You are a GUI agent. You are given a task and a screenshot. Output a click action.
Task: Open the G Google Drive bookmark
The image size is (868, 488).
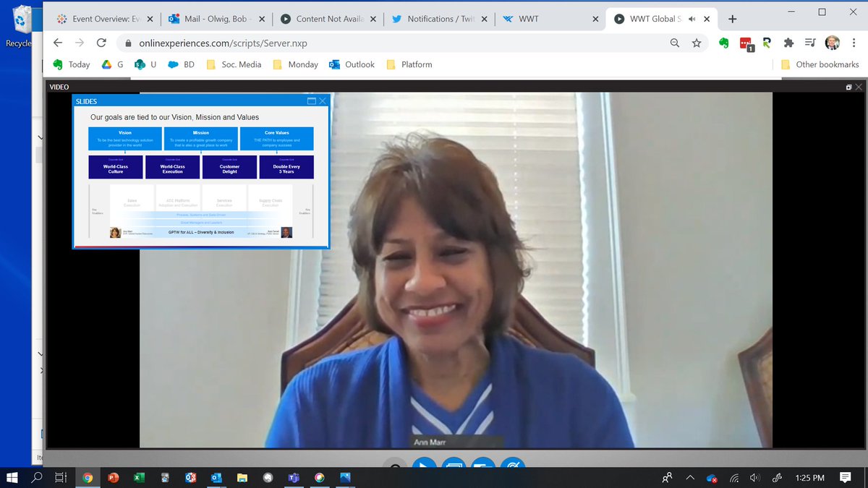112,64
